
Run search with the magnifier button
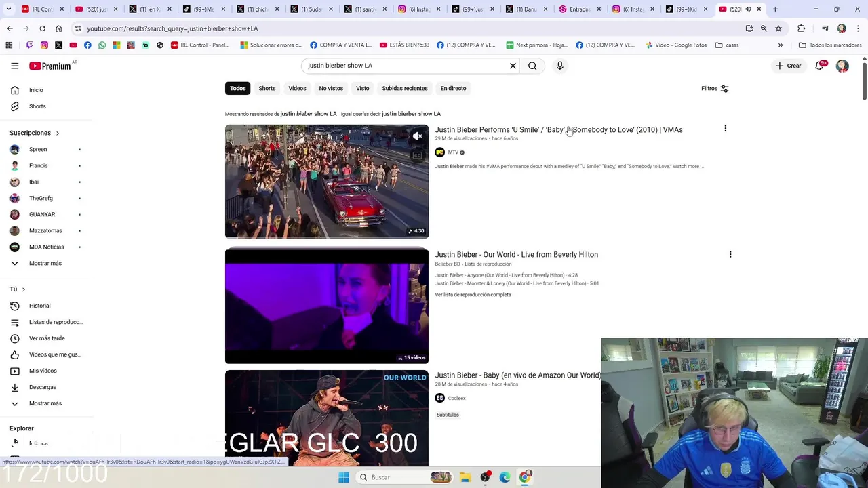tap(532, 66)
